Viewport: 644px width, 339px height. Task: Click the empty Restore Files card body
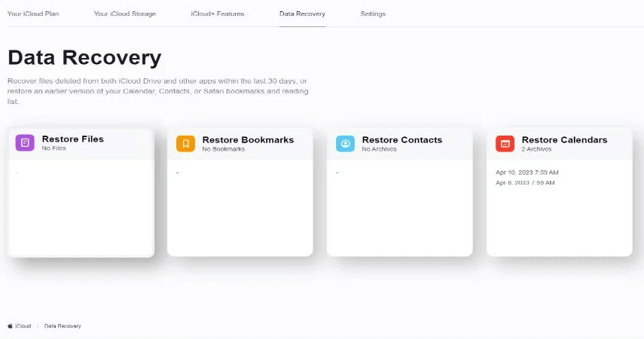click(x=81, y=211)
